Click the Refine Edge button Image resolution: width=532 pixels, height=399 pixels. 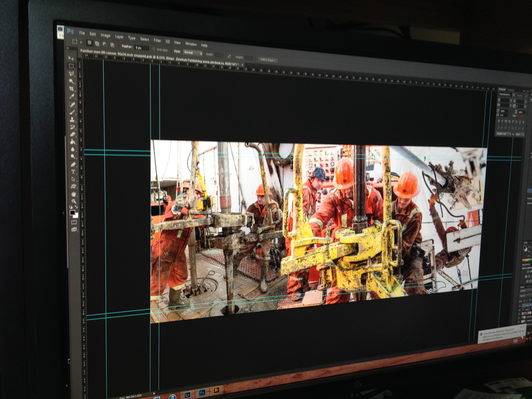point(268,60)
